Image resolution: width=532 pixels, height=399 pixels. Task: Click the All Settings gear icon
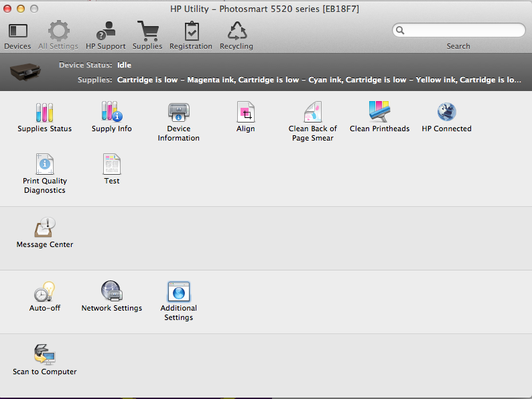[58, 31]
